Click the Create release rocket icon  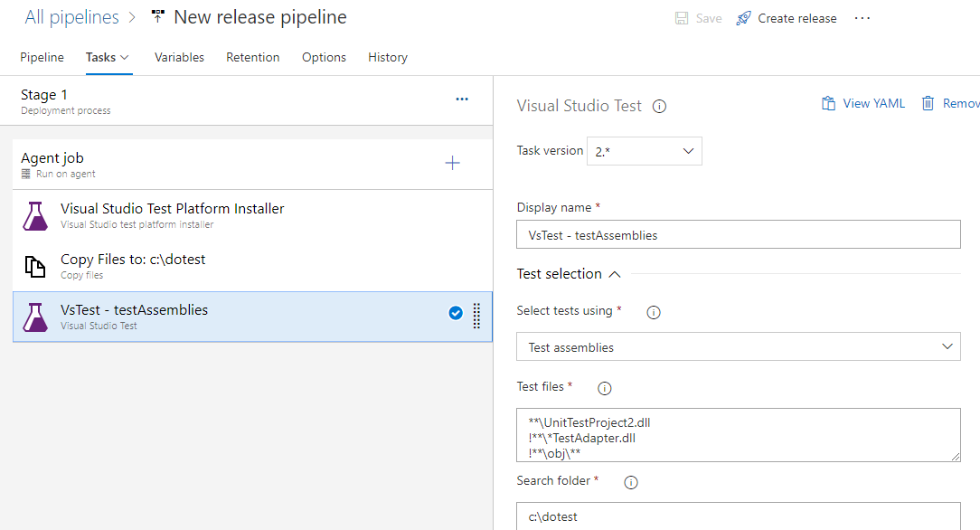coord(744,18)
